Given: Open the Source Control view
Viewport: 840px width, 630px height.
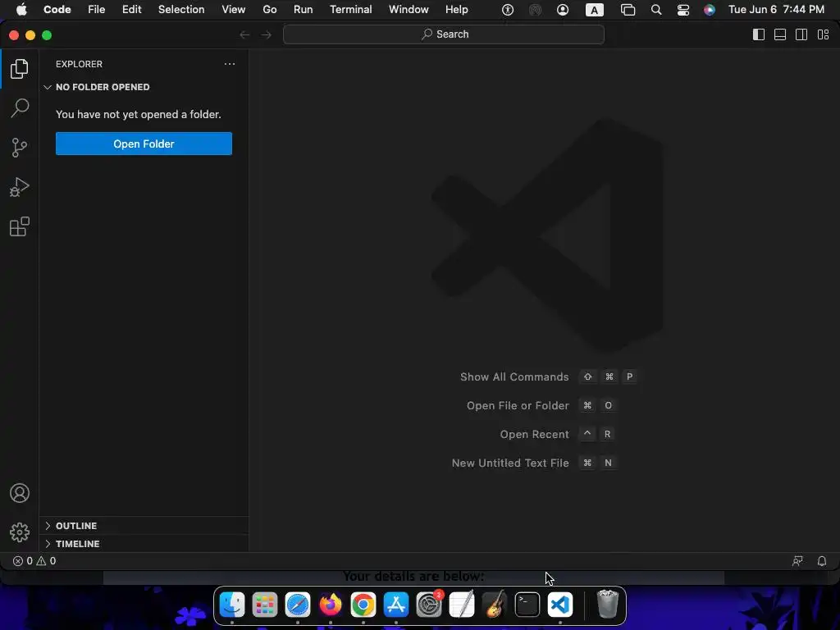Looking at the screenshot, I should [x=20, y=148].
